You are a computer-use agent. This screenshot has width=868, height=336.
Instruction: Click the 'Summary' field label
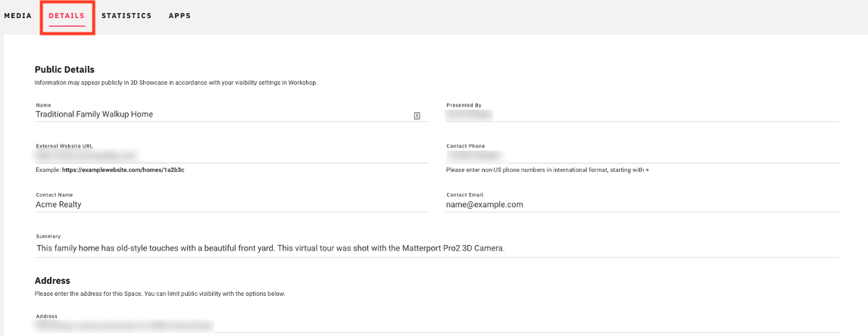point(48,236)
